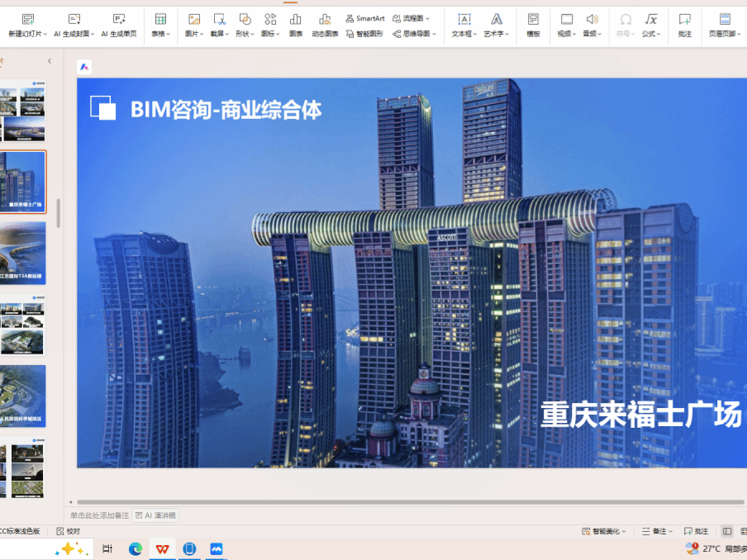Click the AI 生成封面 cover icon
This screenshot has width=747, height=560.
tap(74, 19)
